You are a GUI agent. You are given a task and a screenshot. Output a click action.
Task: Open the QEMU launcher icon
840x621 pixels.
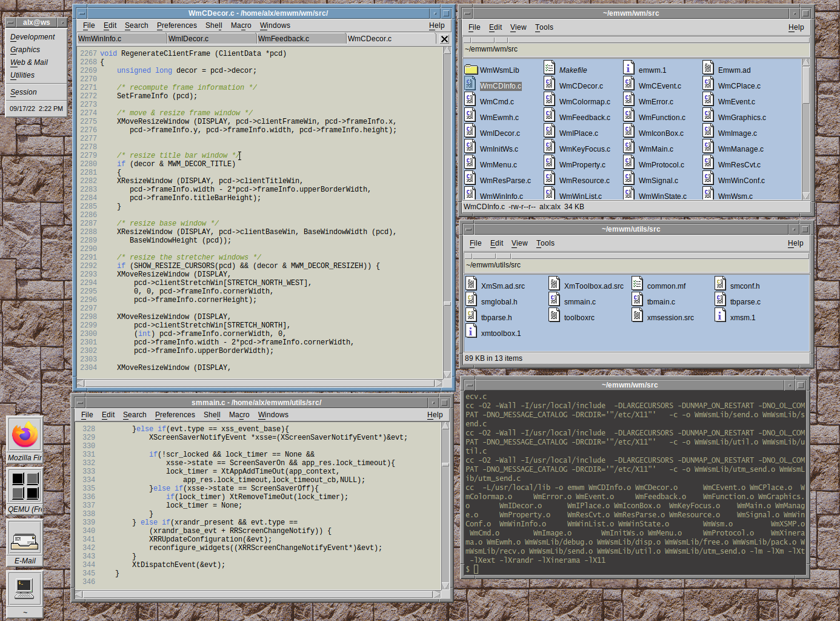coord(25,486)
